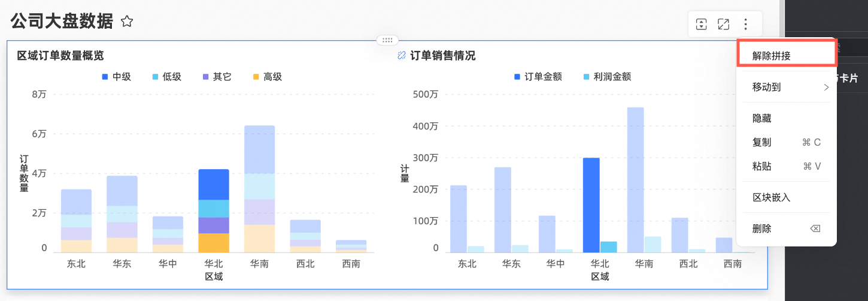Click the drag handle at card top edge
Image resolution: width=868 pixels, height=301 pixels.
(387, 40)
